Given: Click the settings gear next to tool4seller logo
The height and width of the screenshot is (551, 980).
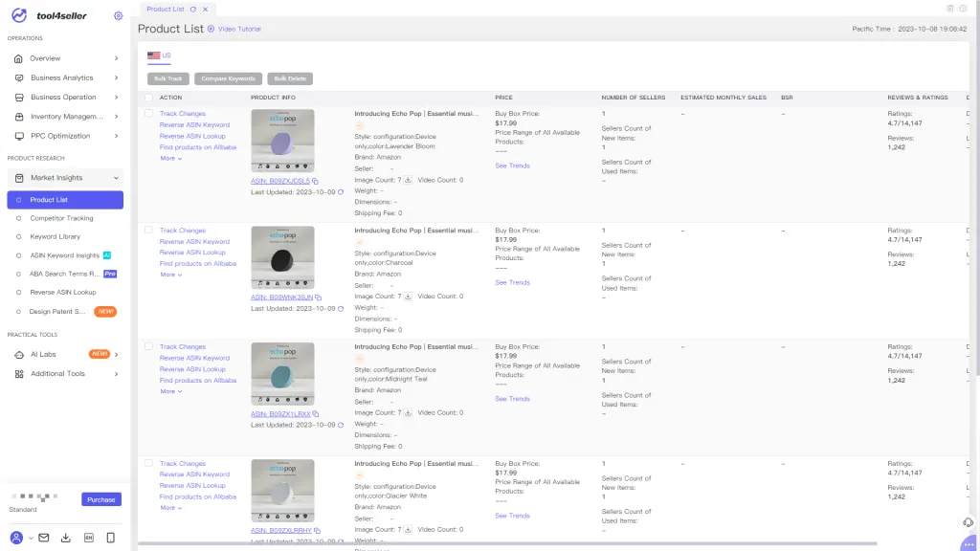Looking at the screenshot, I should point(119,15).
